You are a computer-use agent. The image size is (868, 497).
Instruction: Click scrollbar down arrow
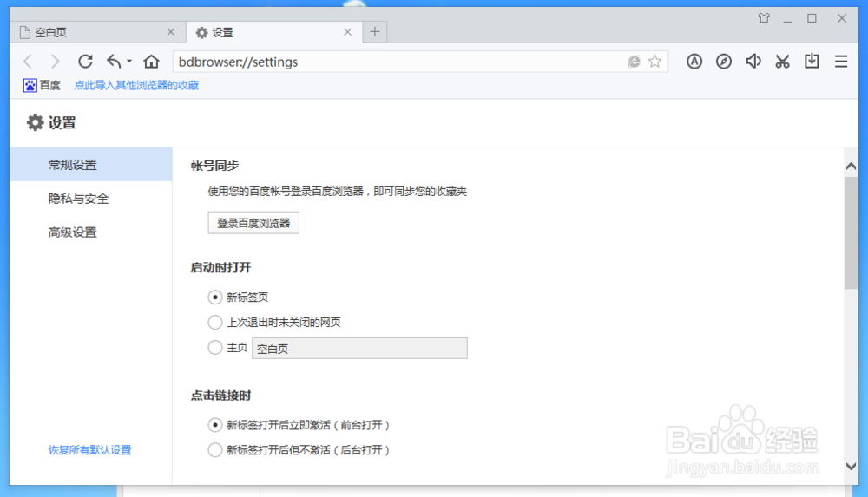click(x=851, y=466)
